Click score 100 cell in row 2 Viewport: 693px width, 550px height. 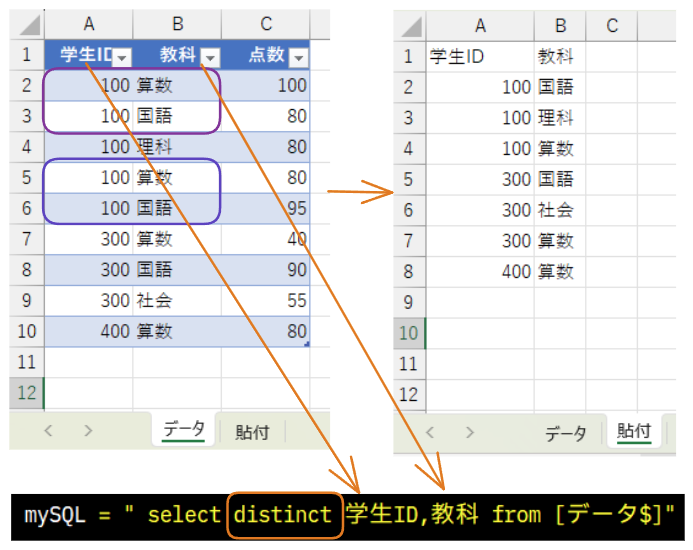coord(265,85)
